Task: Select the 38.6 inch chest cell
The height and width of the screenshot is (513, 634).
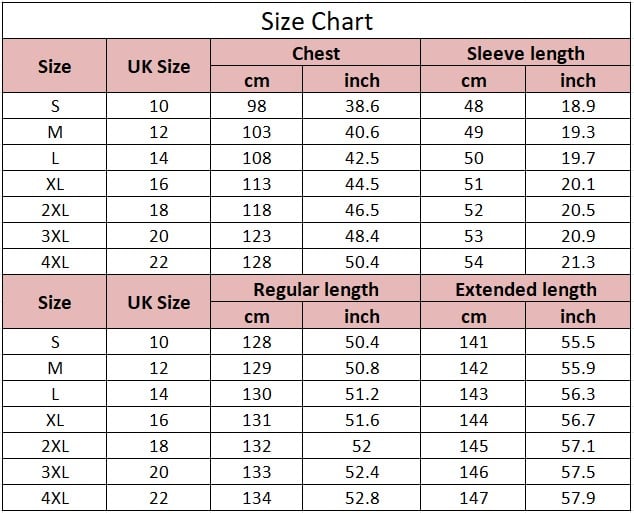Action: pos(362,106)
